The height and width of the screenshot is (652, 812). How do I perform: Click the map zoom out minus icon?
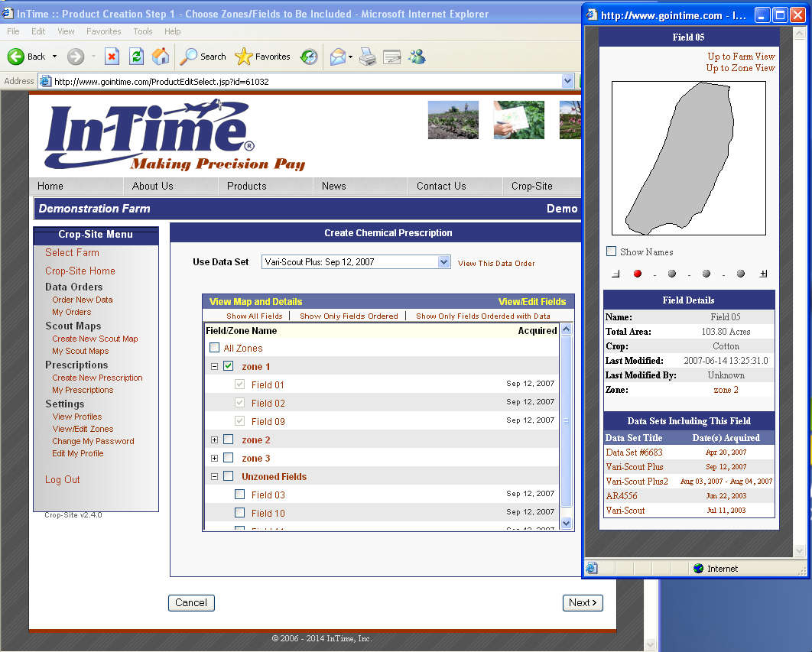coord(615,274)
